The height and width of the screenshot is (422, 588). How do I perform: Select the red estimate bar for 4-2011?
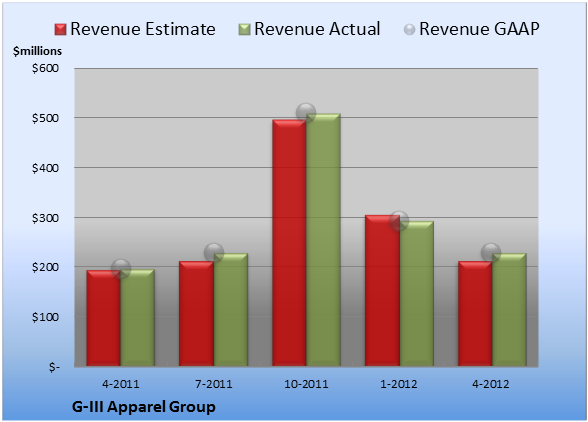pos(104,318)
